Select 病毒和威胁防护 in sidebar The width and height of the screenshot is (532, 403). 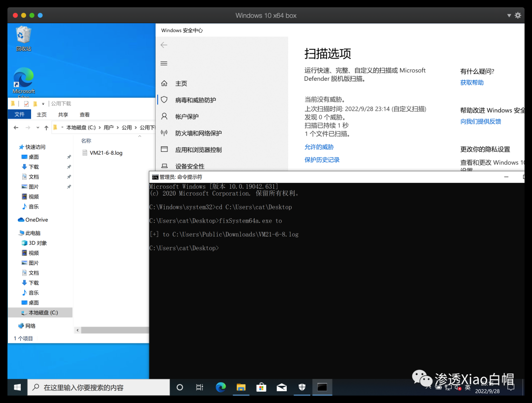pos(196,100)
